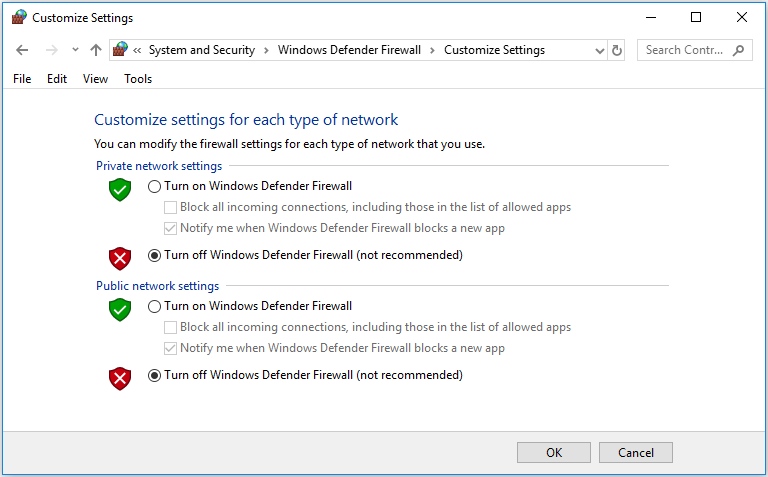The image size is (768, 477).
Task: Click the Back navigation arrow
Action: 23,50
